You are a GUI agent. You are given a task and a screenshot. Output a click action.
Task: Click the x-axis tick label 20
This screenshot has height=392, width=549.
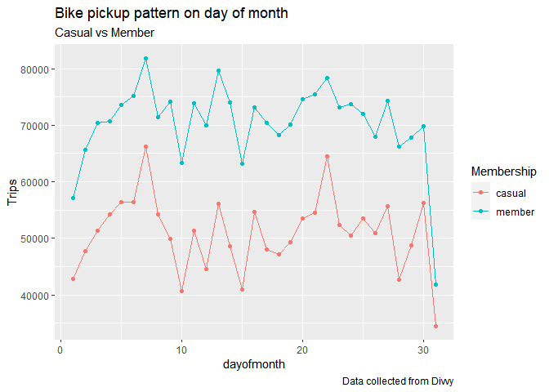coord(302,350)
